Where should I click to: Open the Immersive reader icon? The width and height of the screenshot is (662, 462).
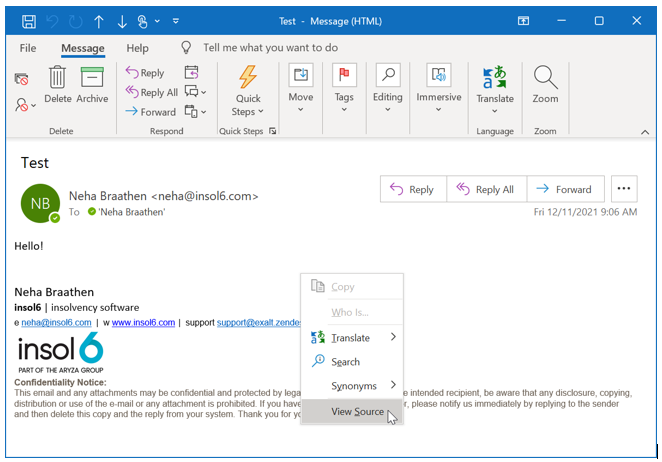click(439, 76)
